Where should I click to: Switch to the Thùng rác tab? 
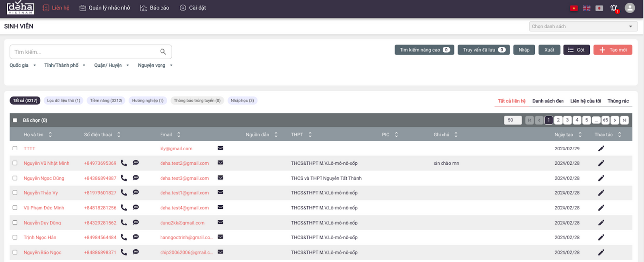tap(618, 101)
